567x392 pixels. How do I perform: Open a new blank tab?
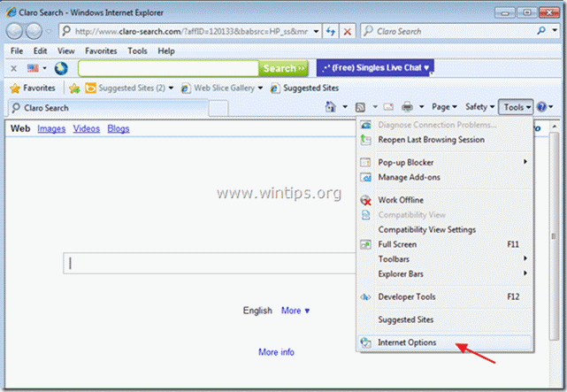218,108
